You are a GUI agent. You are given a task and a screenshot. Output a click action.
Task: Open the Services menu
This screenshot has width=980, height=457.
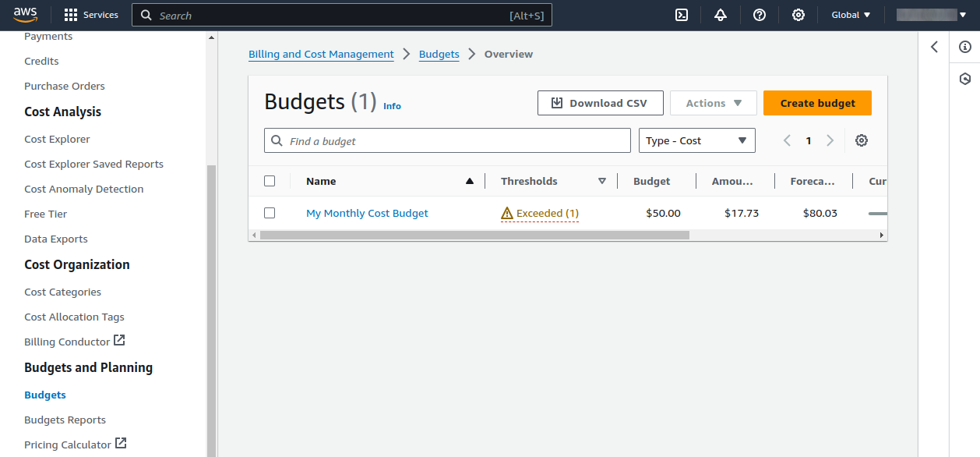91,15
